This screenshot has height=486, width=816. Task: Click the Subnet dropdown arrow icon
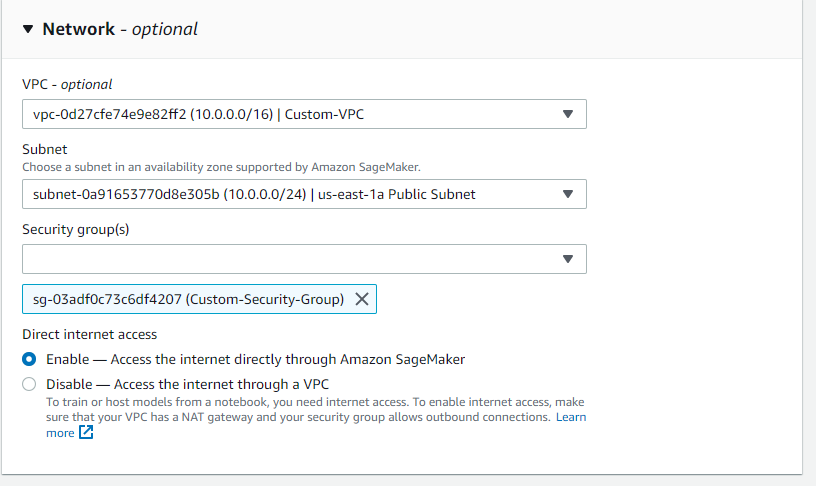568,194
